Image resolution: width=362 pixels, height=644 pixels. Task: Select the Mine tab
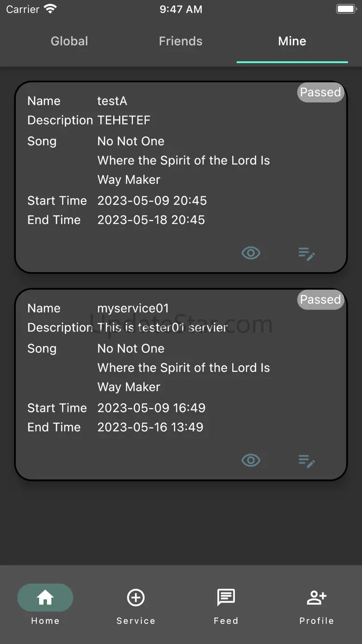click(x=292, y=41)
